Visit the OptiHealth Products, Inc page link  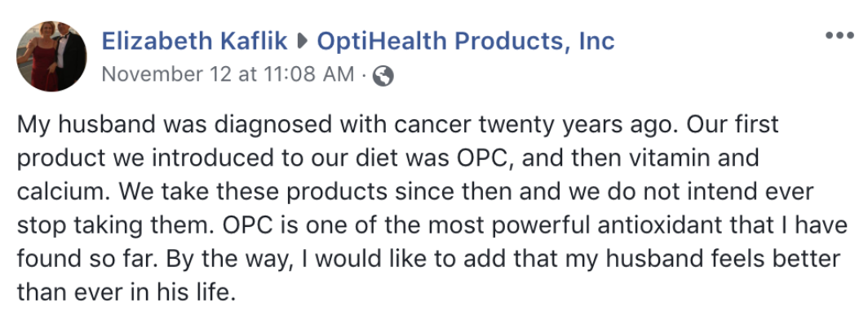pos(466,42)
